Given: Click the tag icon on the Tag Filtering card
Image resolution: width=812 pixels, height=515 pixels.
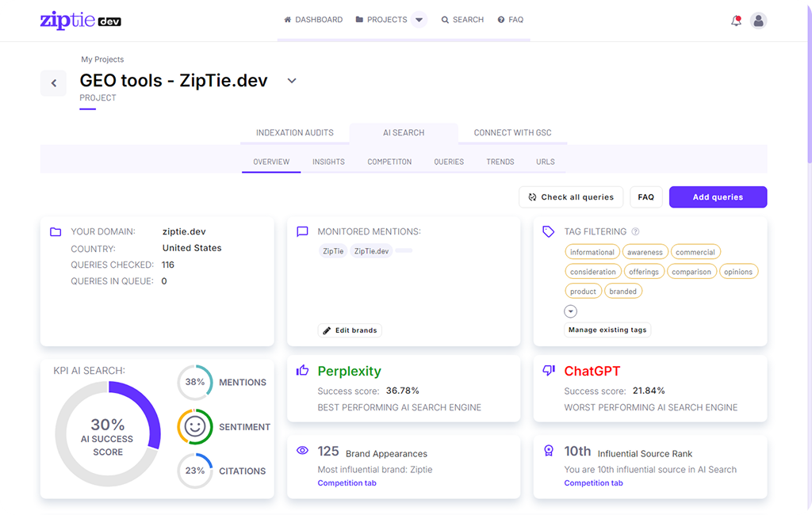Looking at the screenshot, I should (x=548, y=231).
